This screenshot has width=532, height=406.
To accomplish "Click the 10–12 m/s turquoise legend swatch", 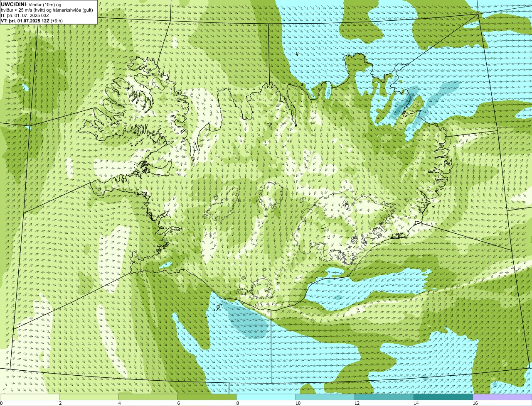I will point(325,397).
